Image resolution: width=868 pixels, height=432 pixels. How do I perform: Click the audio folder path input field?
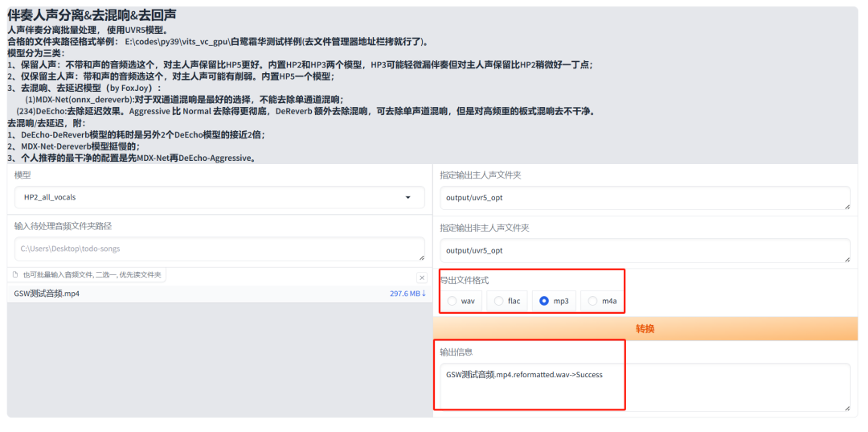(x=219, y=249)
